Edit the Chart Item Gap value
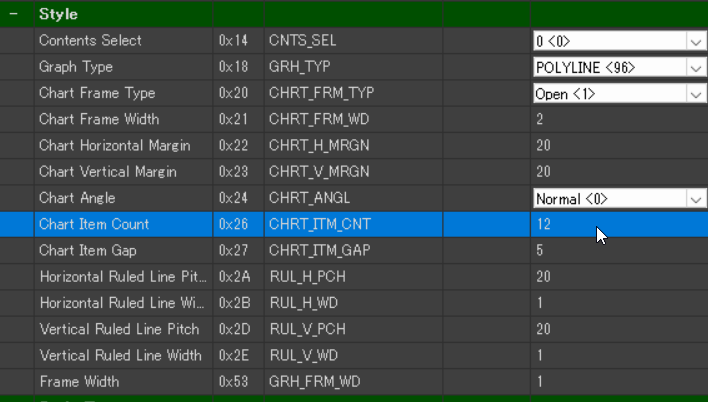Image resolution: width=708 pixels, height=402 pixels. (618, 250)
